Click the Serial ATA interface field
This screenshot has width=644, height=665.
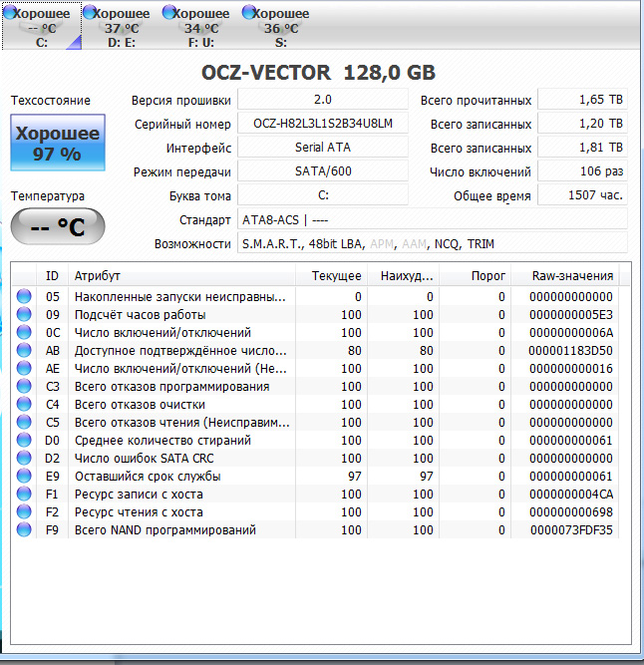tap(323, 148)
